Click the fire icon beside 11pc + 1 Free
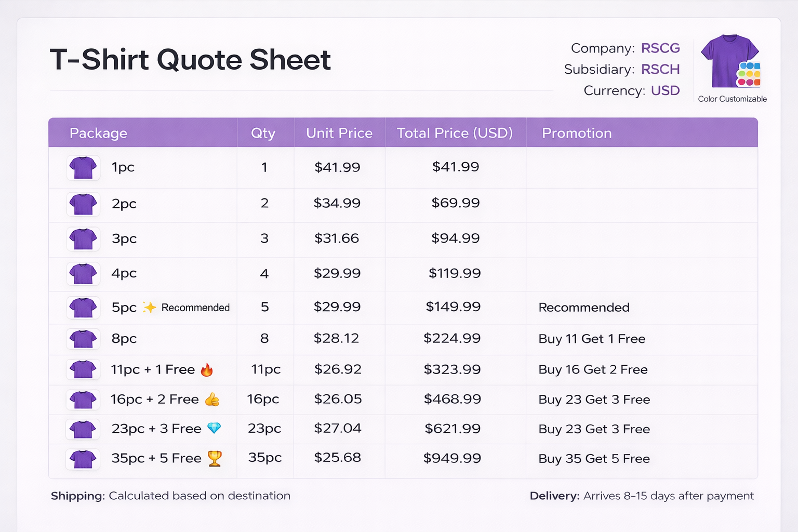Viewport: 798px width, 532px height. [207, 370]
